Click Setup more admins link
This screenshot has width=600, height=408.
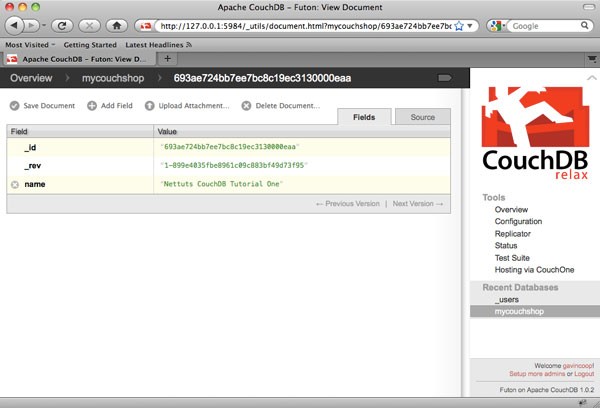[537, 374]
